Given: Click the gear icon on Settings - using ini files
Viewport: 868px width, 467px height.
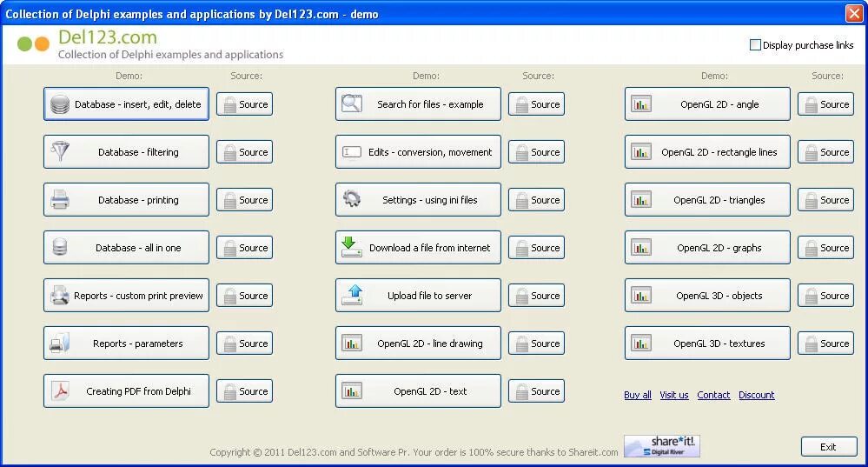Looking at the screenshot, I should click(352, 198).
